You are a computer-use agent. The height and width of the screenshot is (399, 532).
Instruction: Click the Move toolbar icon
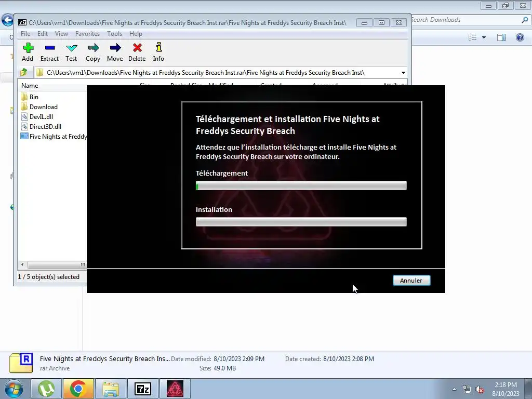(115, 52)
